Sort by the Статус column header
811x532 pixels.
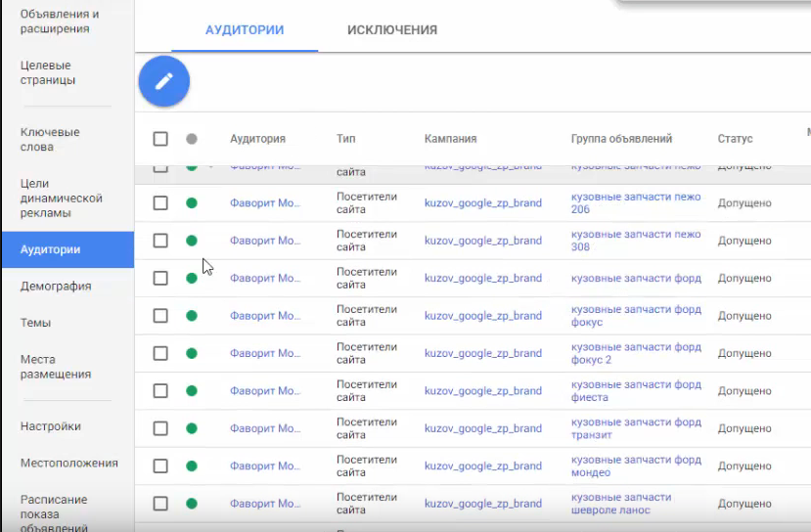735,139
